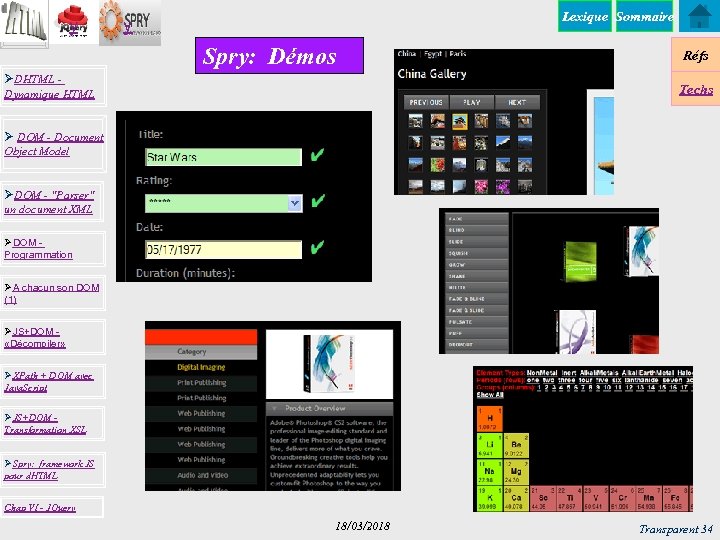This screenshot has height=540, width=720.
Task: Open JS+DOM - Transformation XSL link
Action: [x=45, y=423]
